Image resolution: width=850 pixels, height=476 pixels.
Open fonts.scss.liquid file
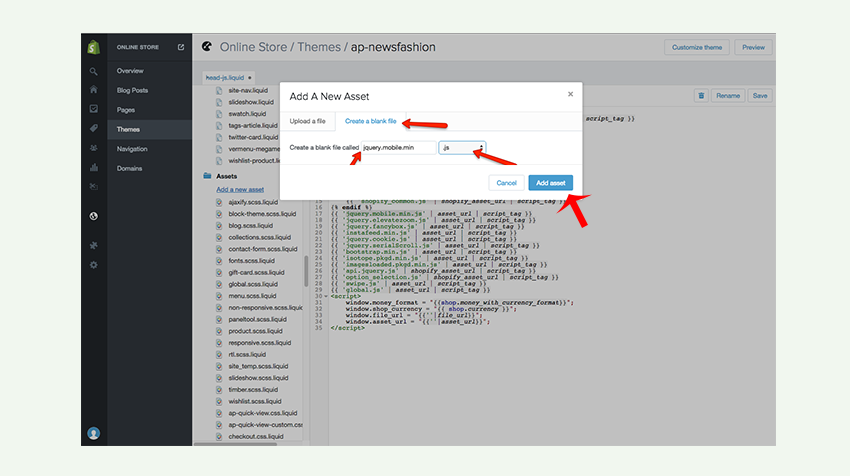(x=252, y=261)
